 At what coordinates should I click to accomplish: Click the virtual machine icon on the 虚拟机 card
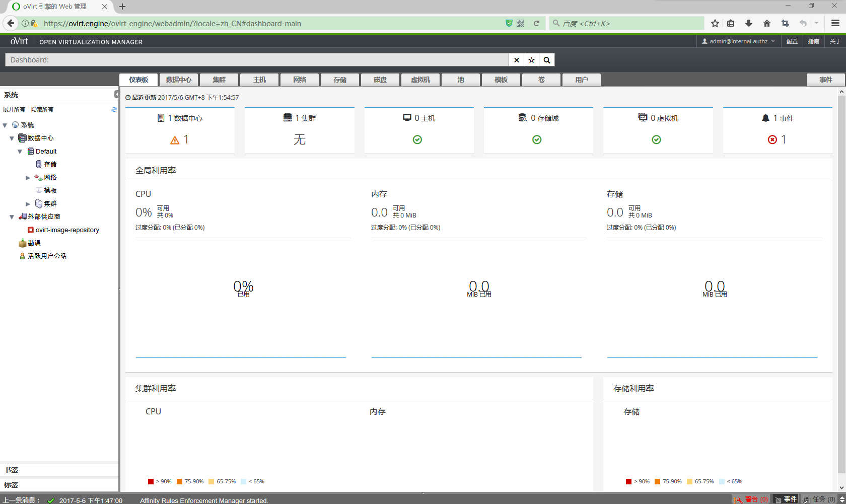pos(643,117)
